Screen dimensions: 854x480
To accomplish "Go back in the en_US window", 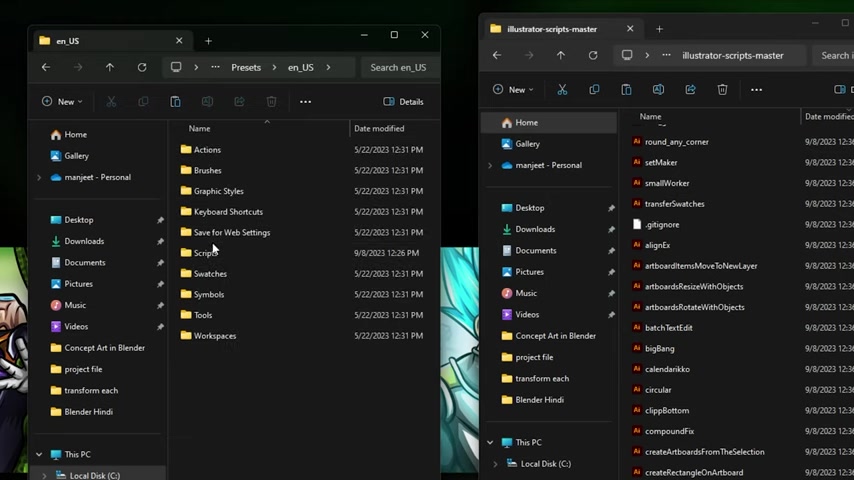I will click(46, 68).
